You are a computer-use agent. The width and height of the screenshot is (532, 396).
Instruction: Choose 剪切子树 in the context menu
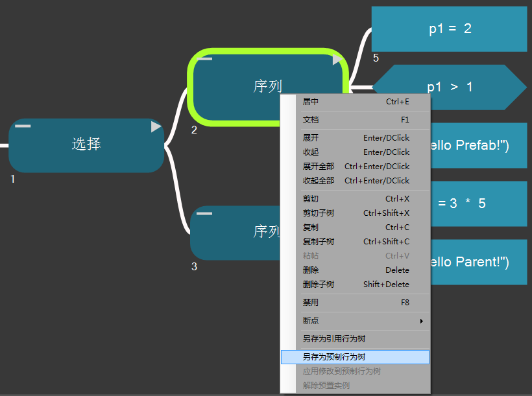356,213
